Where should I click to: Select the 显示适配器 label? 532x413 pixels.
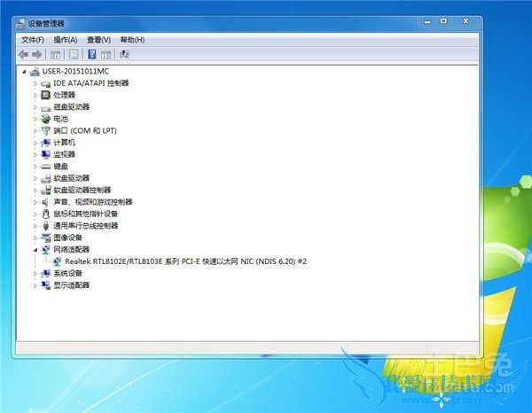[71, 284]
